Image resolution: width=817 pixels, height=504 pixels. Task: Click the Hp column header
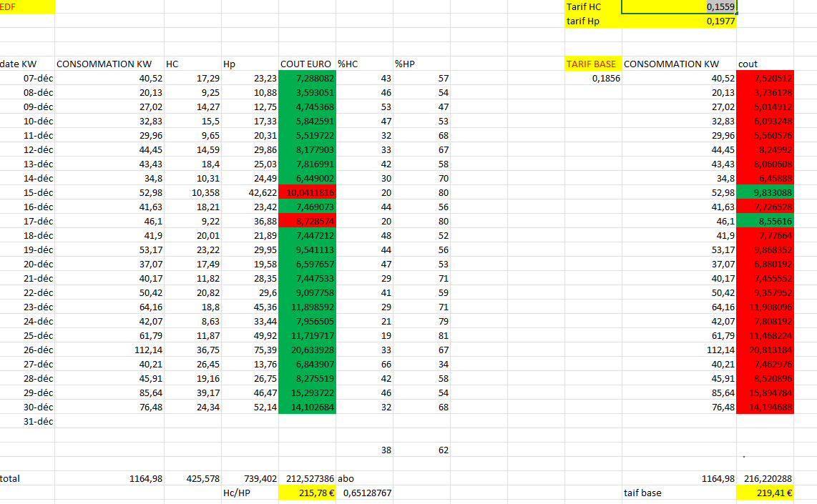coord(250,64)
